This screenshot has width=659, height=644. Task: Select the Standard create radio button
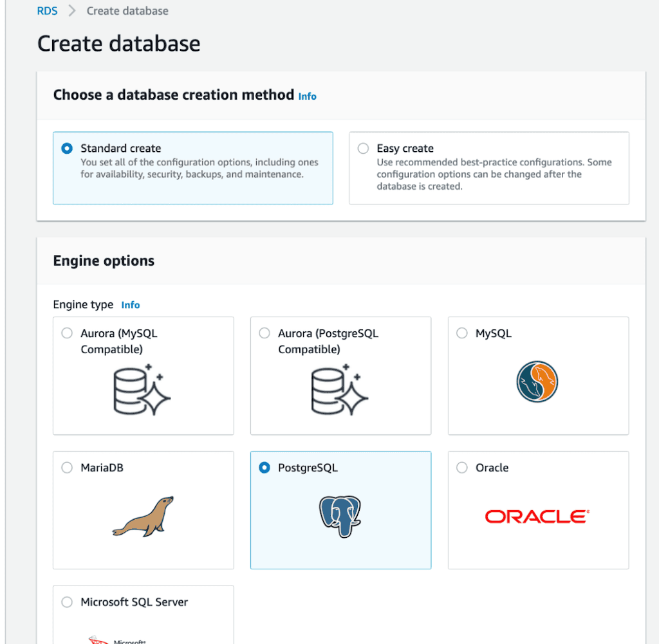point(66,148)
